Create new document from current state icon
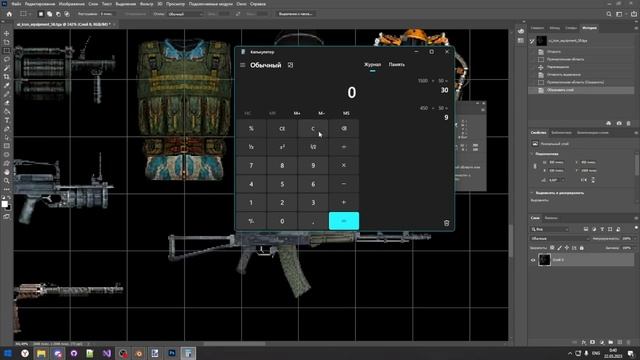Screen dimensions: 640x360 pos(609,123)
